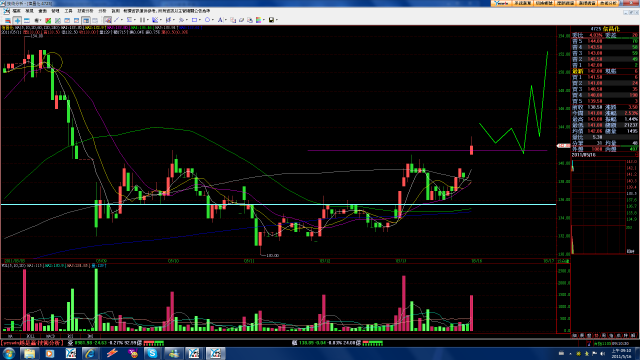Open the 工具 menu

(x=68, y=11)
